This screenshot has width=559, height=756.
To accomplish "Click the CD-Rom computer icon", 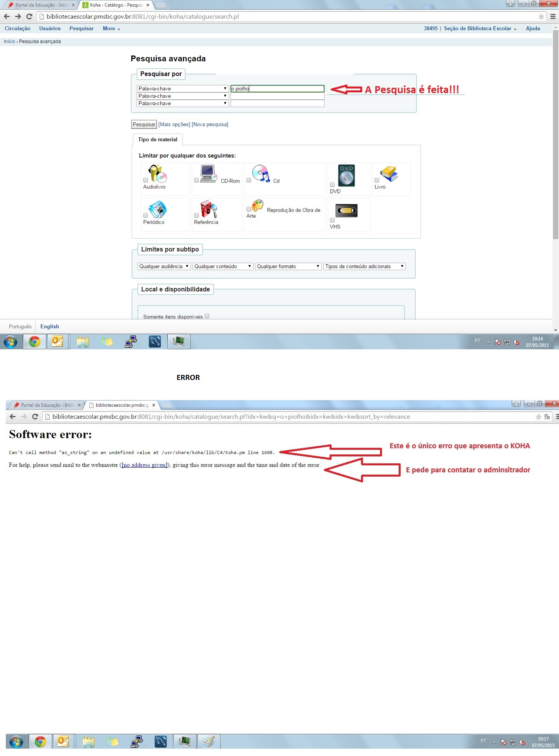I will (208, 173).
